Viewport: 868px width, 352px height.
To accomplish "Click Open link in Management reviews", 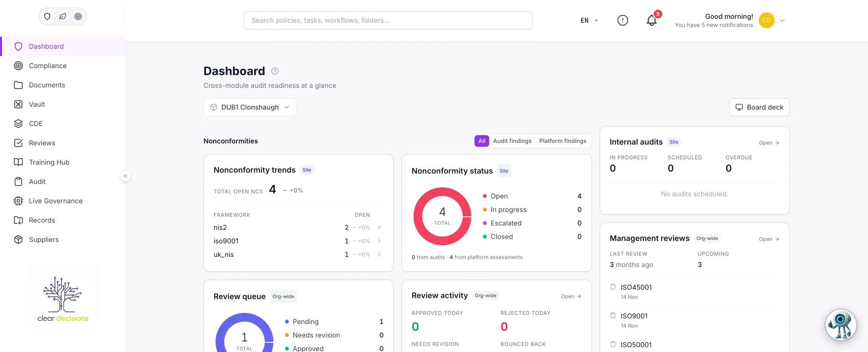I will coord(769,239).
